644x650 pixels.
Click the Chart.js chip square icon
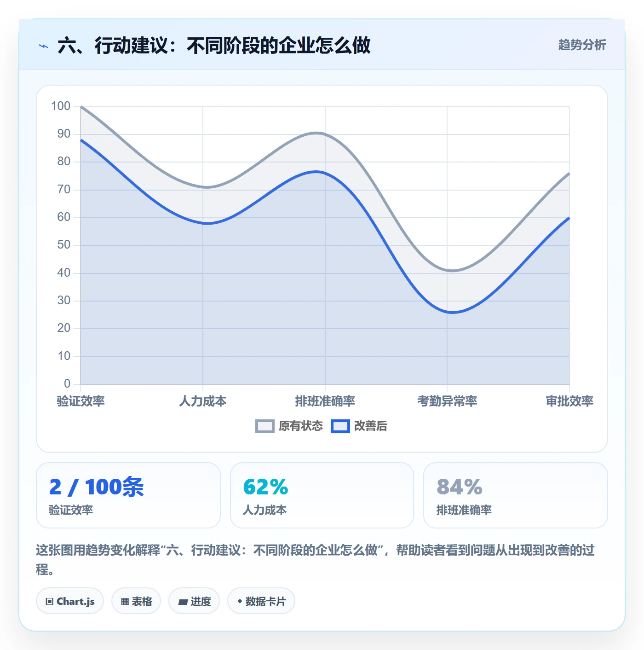(x=50, y=601)
